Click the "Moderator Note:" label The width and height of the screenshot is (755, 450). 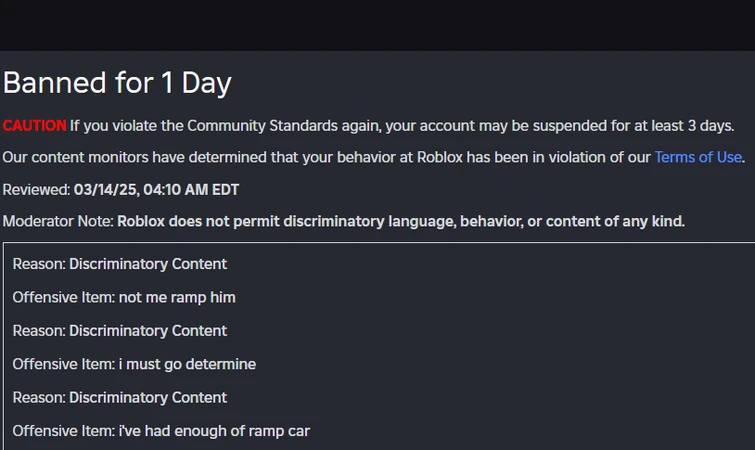click(x=58, y=221)
